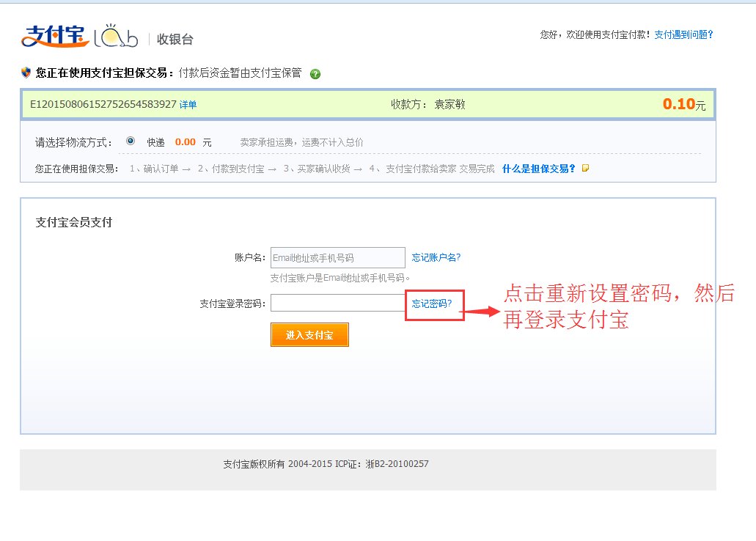Click the 卖家承担运费，运费不计入总价 note
The image size is (756, 541).
(x=302, y=142)
